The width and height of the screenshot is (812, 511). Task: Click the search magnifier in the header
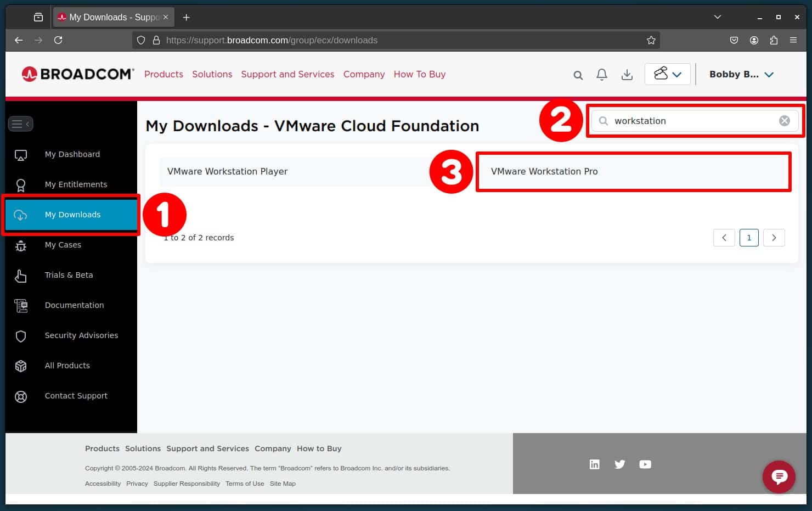[578, 74]
